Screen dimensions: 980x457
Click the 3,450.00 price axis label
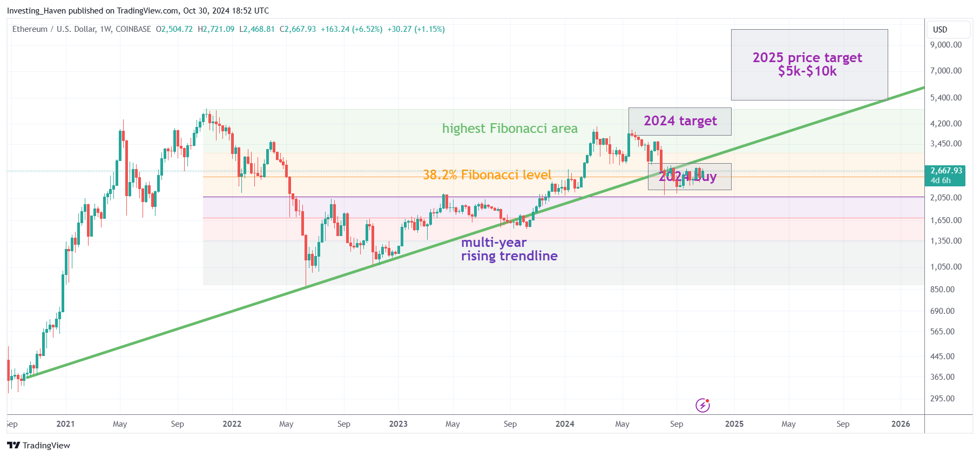(x=946, y=144)
